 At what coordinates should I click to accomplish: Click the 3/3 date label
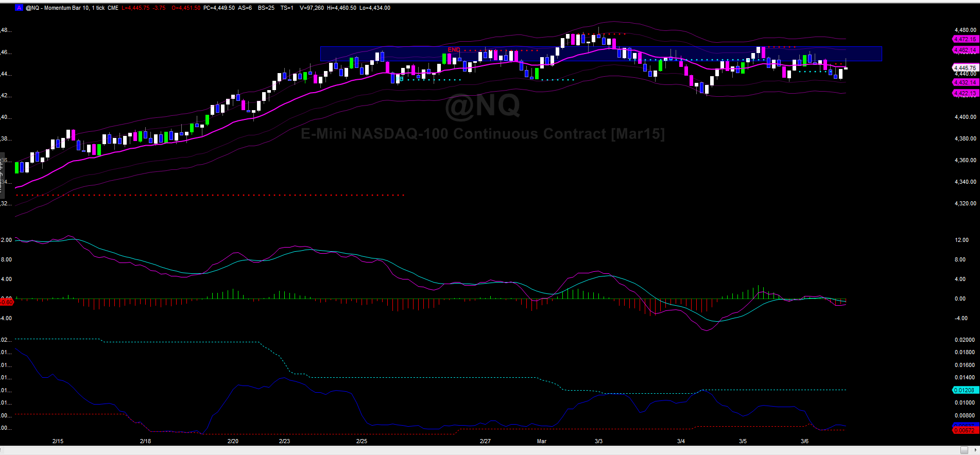[598, 441]
